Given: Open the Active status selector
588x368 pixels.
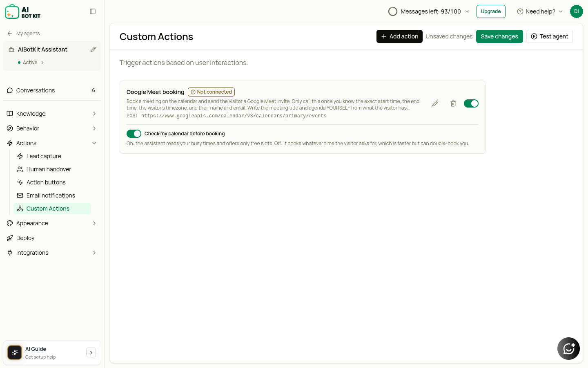Looking at the screenshot, I should pyautogui.click(x=31, y=63).
